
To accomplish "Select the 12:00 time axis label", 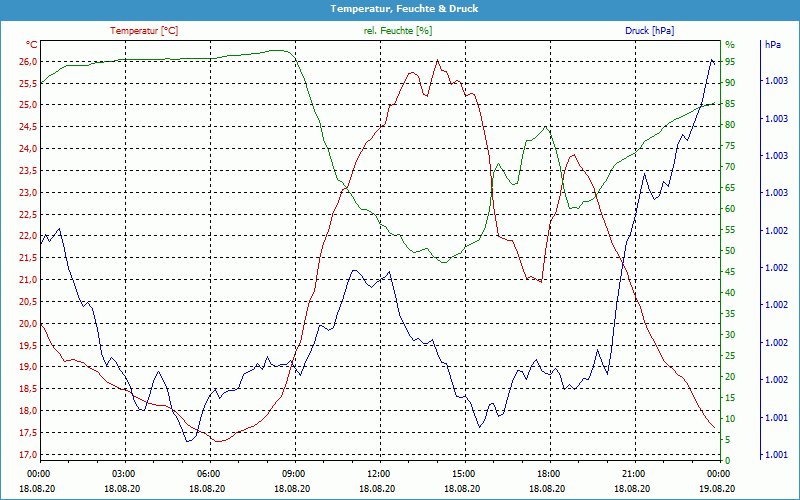I will coord(379,473).
